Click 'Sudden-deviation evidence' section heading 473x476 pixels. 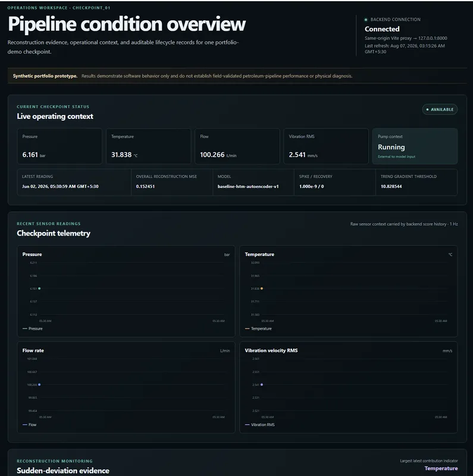63,471
